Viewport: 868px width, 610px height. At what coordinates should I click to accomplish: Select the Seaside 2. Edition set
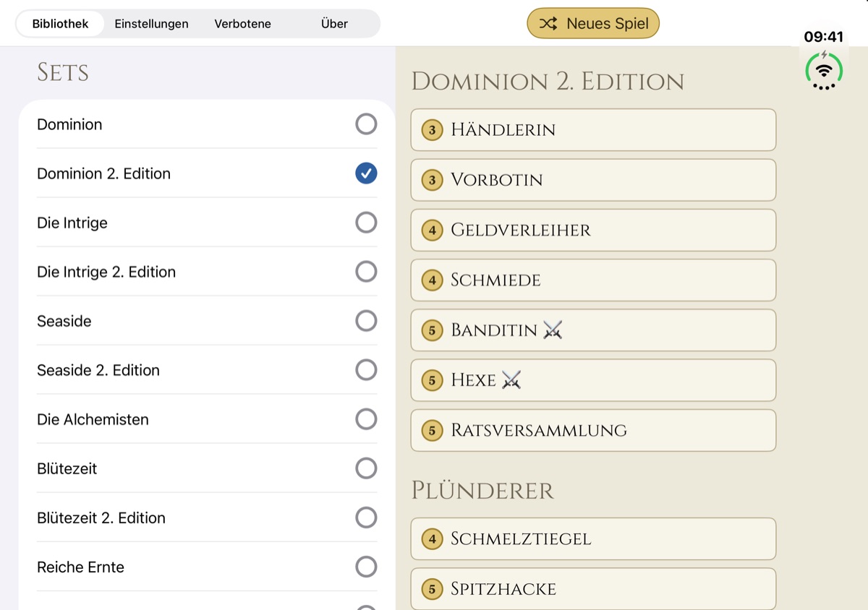(x=366, y=370)
